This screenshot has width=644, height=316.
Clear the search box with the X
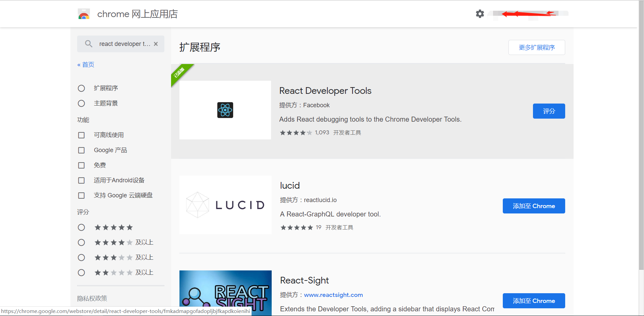pos(156,44)
